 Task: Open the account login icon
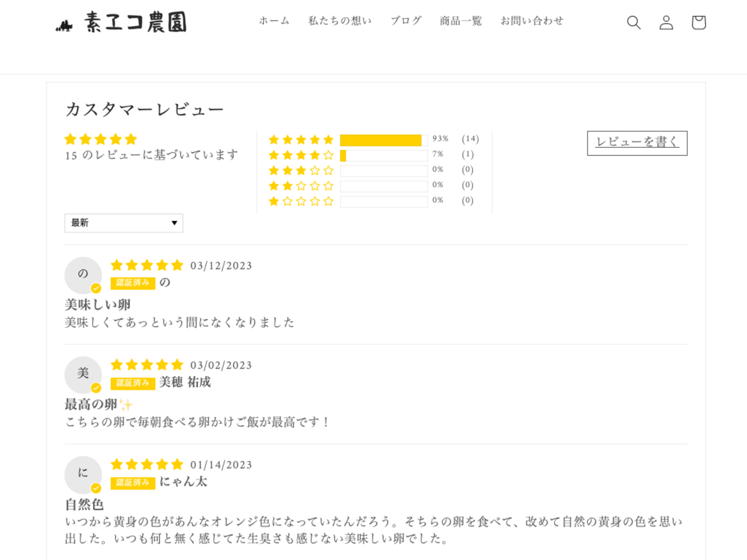(666, 22)
